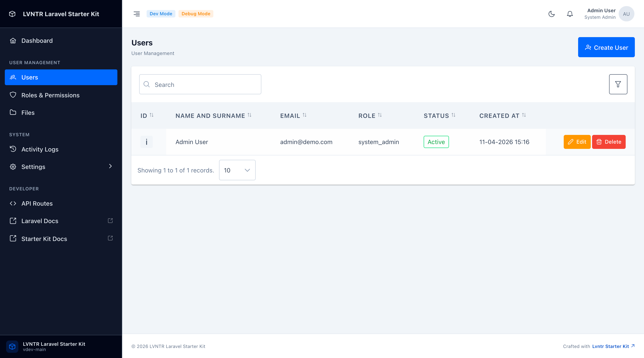Collapse sidebar with the hamburger menu icon
The image size is (644, 358).
[x=137, y=14]
